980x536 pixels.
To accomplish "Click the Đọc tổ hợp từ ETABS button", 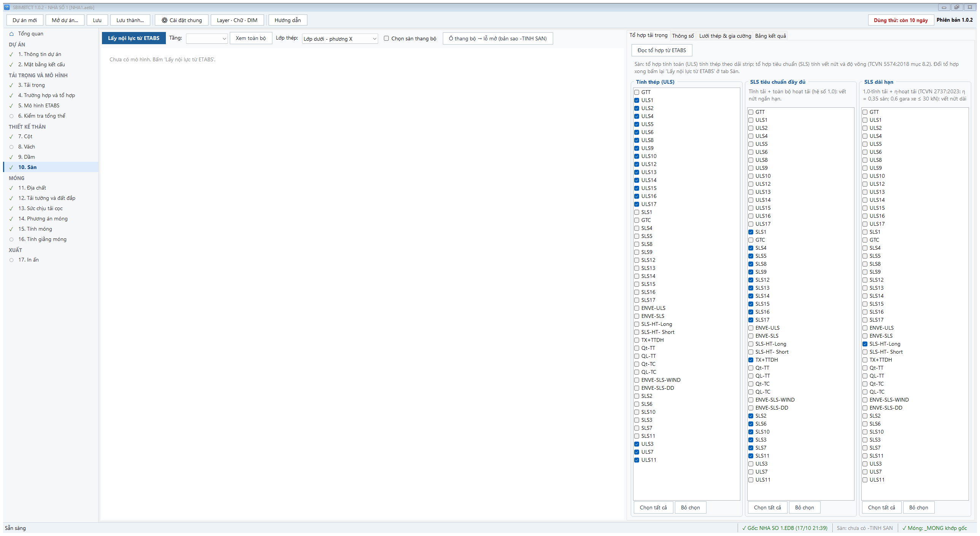I will tap(662, 50).
